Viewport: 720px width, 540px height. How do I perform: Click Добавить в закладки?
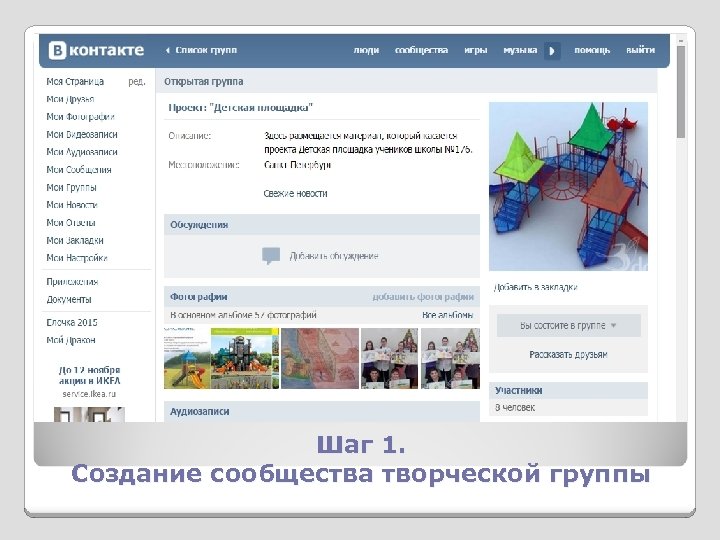[535, 287]
